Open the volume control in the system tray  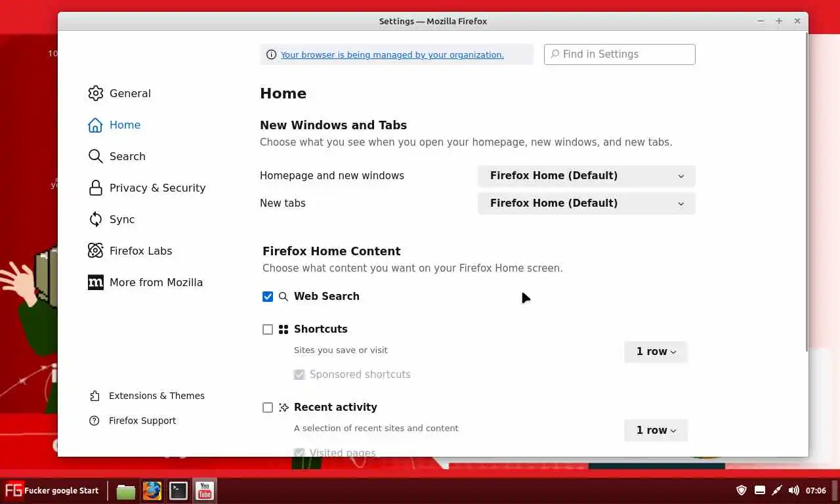point(793,490)
